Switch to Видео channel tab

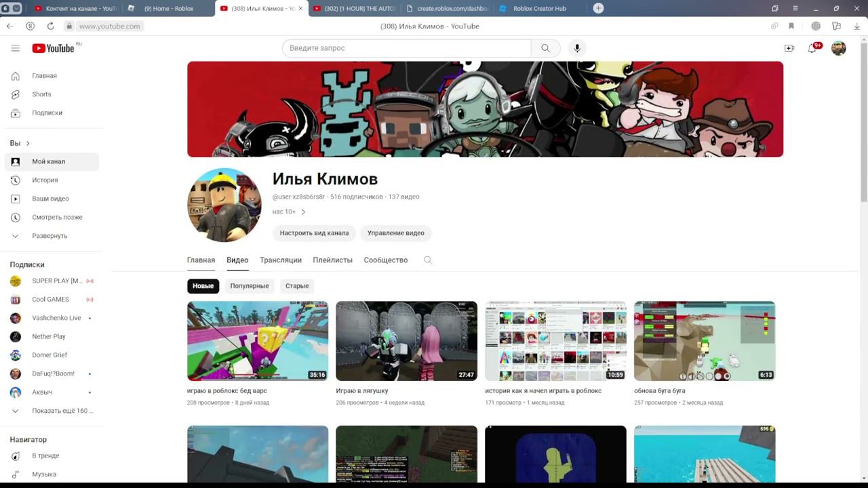coord(237,260)
